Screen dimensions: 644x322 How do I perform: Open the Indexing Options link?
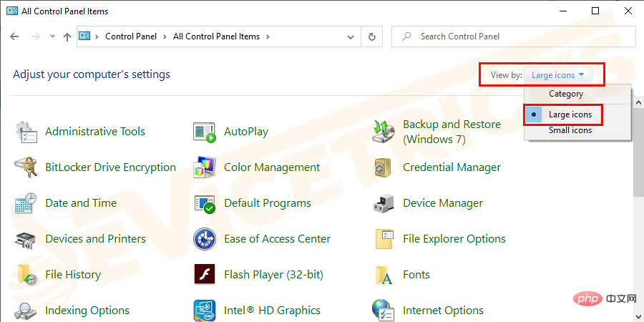tap(87, 311)
